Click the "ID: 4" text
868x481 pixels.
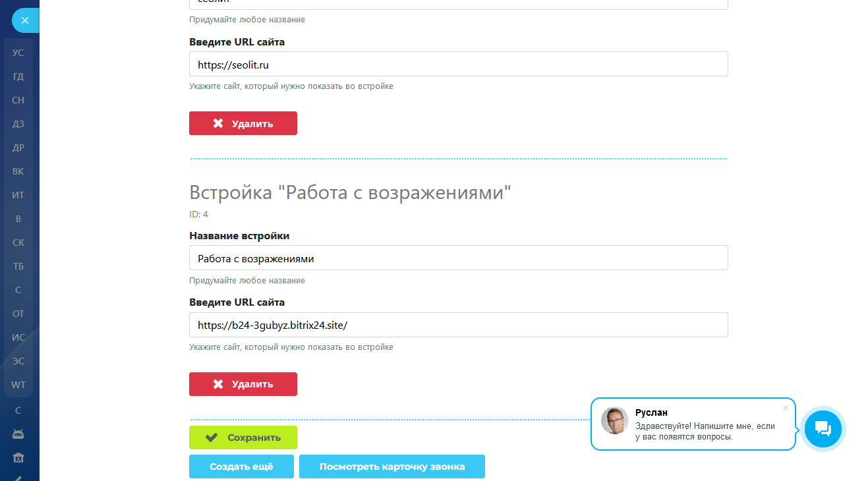[x=198, y=214]
